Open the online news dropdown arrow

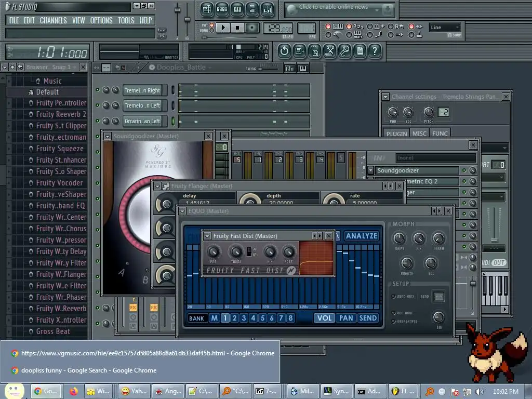tap(377, 10)
